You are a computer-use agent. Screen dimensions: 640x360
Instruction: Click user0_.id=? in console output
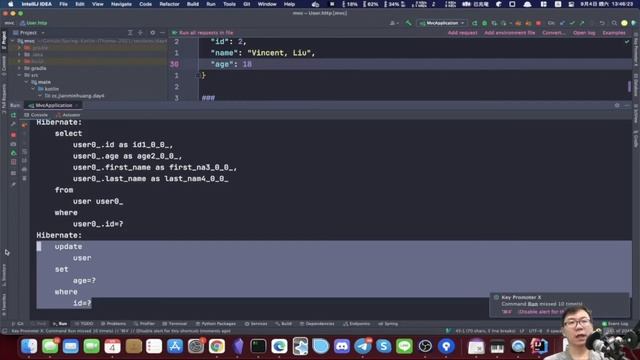point(98,224)
